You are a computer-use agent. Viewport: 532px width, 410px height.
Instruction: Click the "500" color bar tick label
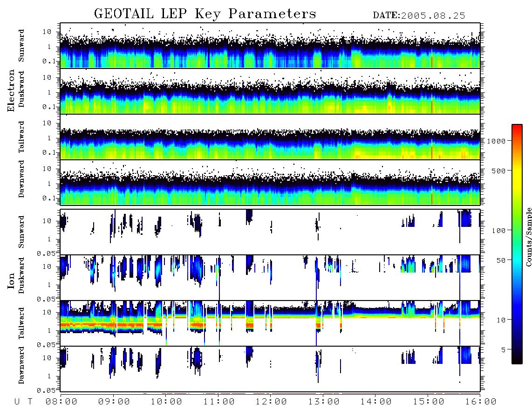click(498, 171)
